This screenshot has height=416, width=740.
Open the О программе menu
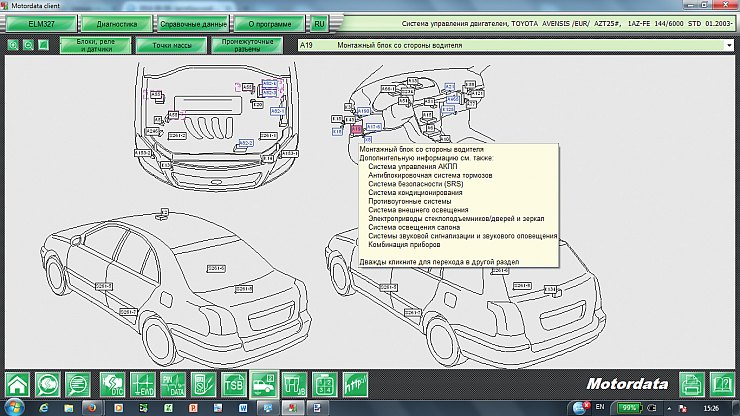269,24
